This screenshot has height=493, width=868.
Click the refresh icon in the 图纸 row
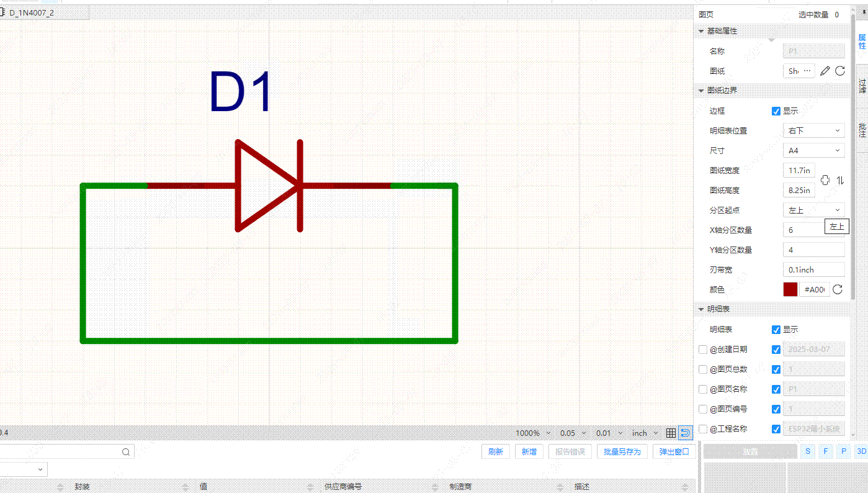840,71
